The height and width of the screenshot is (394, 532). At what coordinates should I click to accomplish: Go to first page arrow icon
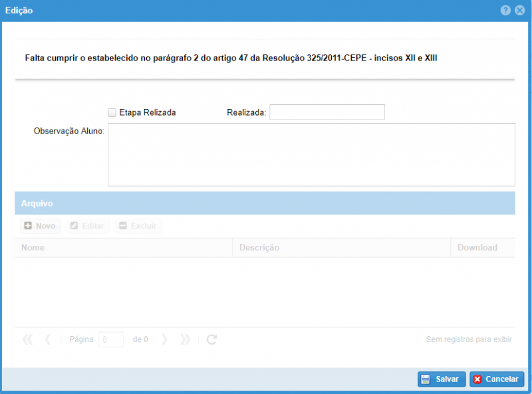click(27, 340)
